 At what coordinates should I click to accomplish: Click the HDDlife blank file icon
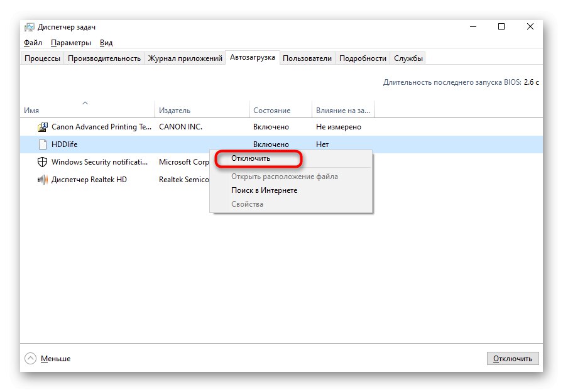click(42, 144)
